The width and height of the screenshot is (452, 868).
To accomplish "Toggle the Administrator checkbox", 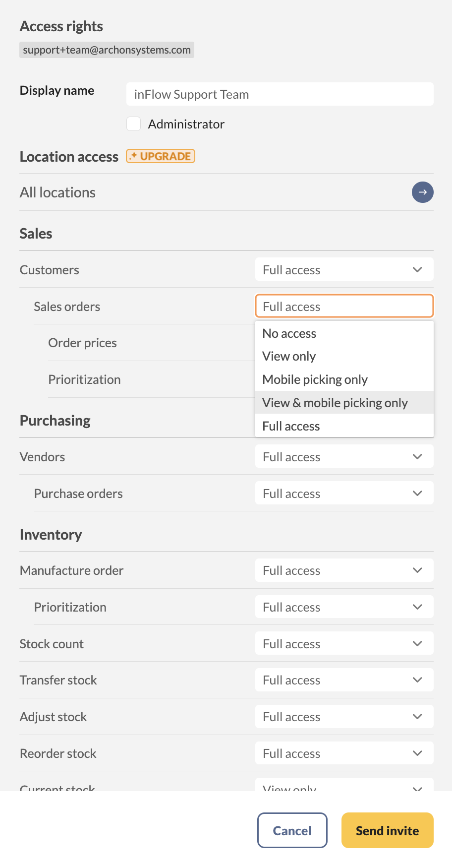I will (134, 124).
